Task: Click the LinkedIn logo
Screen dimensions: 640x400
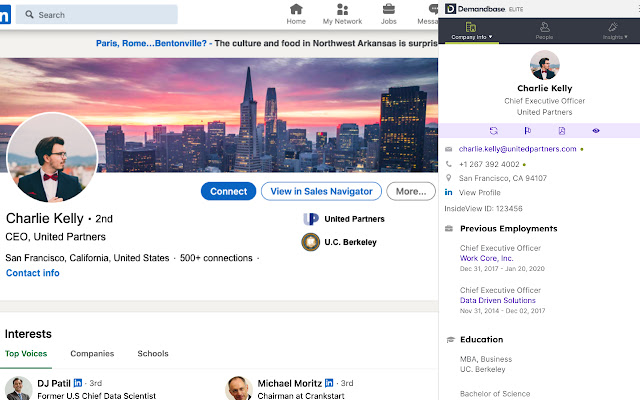Action: coord(5,15)
